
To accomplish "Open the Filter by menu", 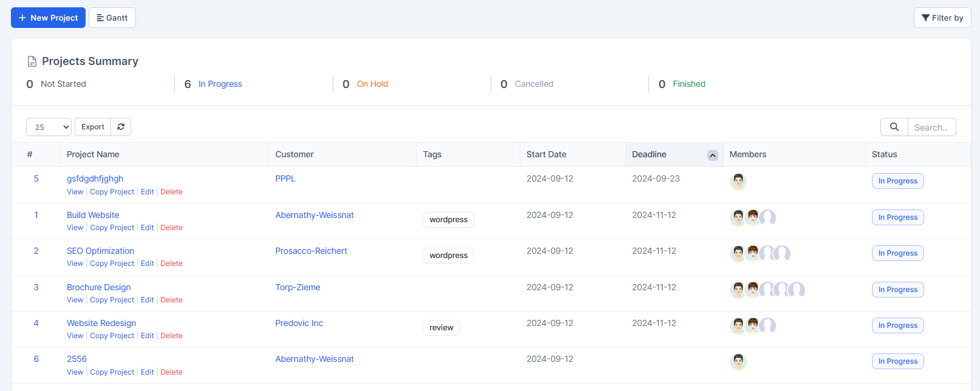I will tap(942, 18).
